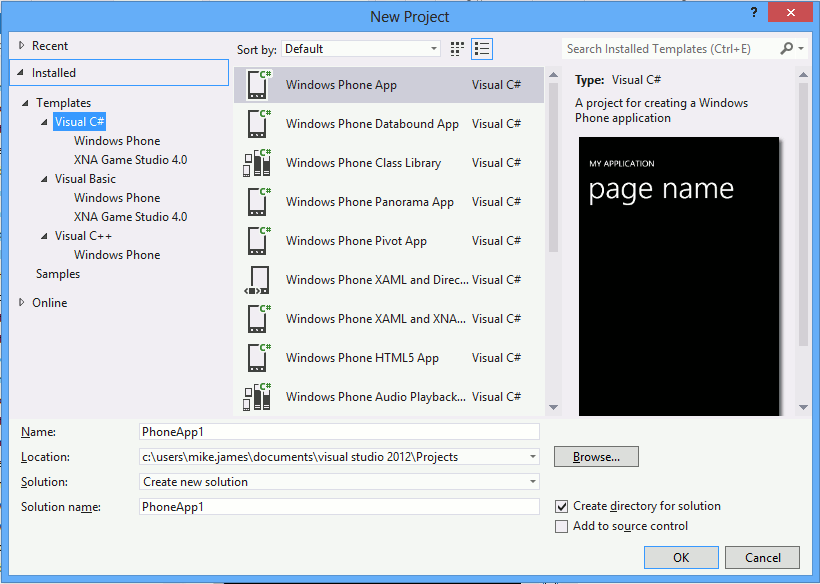This screenshot has height=584, width=820.
Task: Select Windows Phone XAML and XNA text
Action: click(375, 319)
